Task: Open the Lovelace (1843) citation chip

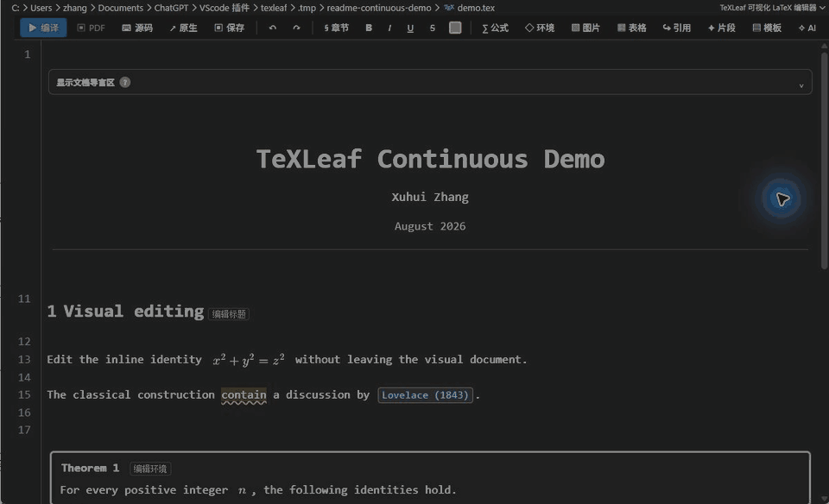Action: tap(425, 394)
